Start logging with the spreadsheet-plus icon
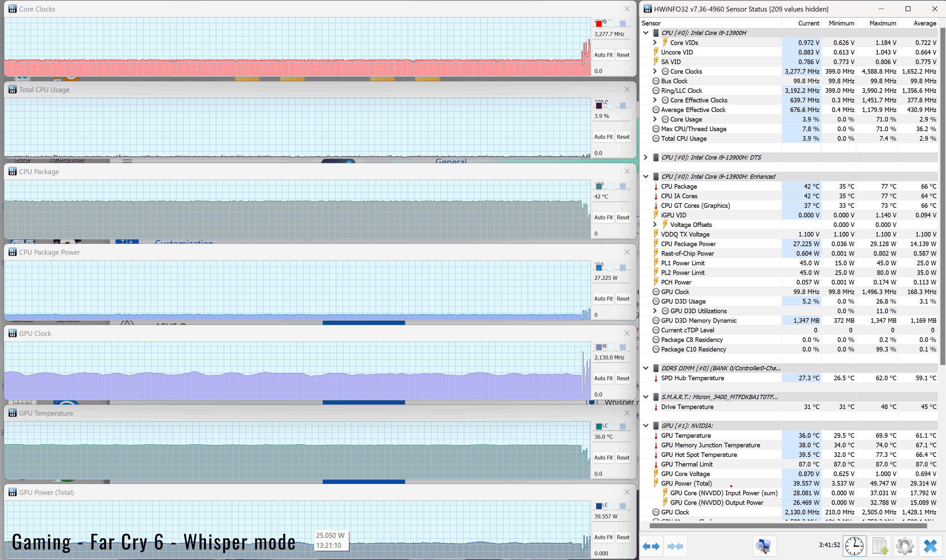Screen dimensions: 946x560 (x=880, y=546)
